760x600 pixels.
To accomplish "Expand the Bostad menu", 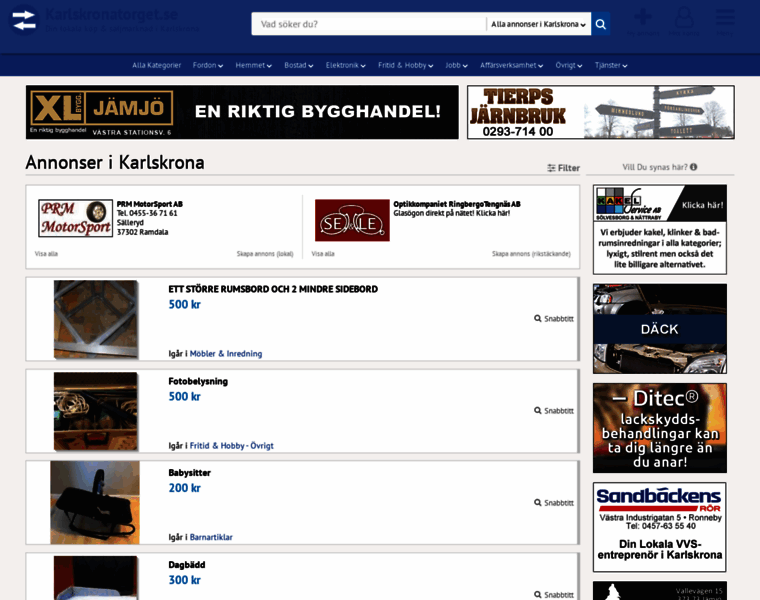I will point(299,65).
